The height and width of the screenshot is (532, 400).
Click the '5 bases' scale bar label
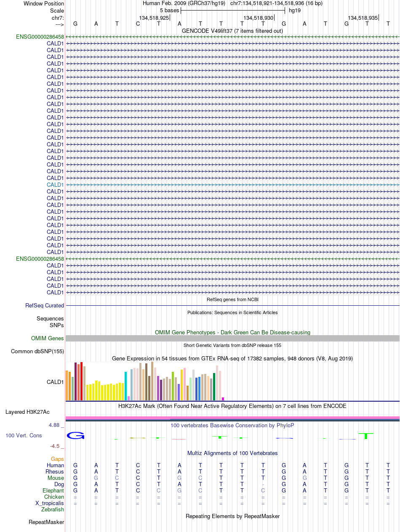pyautogui.click(x=169, y=11)
